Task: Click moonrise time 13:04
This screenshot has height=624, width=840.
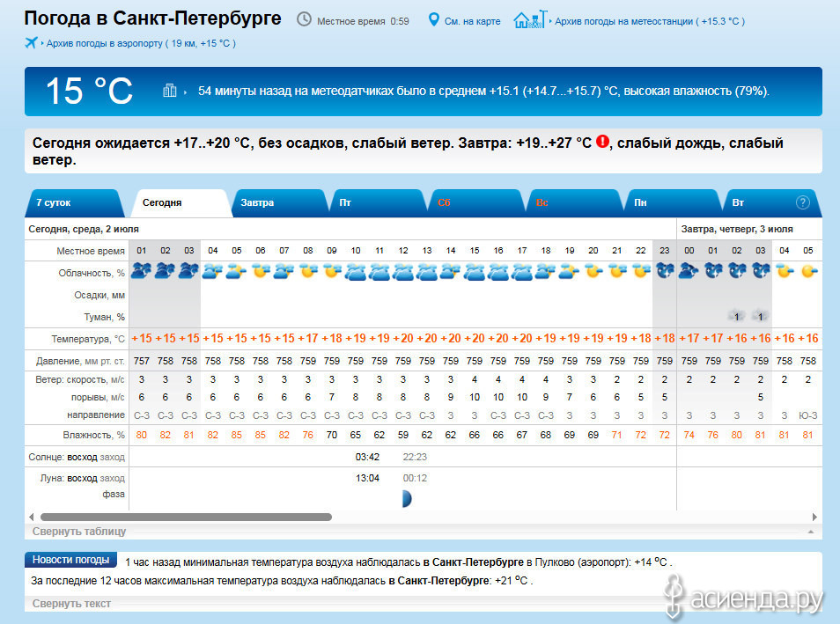Action: click(367, 478)
